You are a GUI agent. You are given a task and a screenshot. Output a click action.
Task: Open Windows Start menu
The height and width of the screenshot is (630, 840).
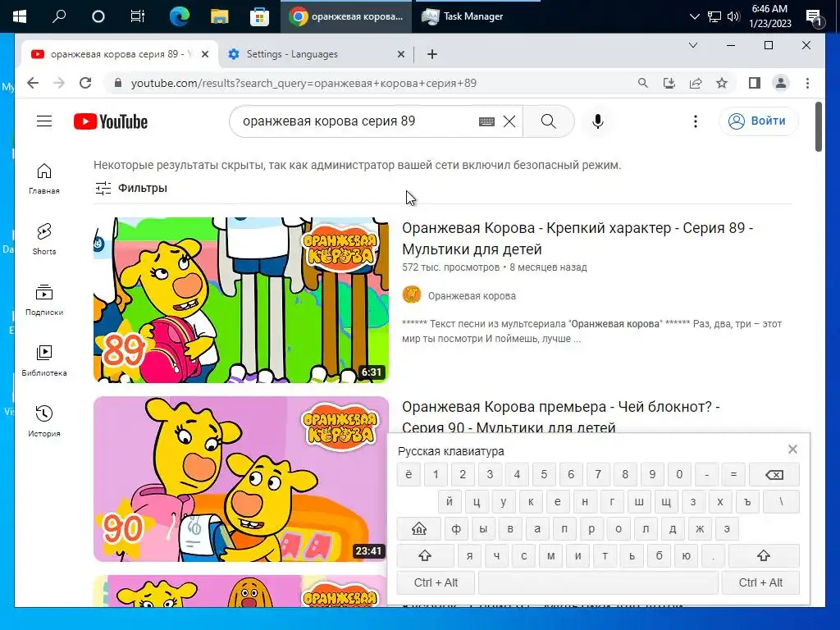[20, 16]
